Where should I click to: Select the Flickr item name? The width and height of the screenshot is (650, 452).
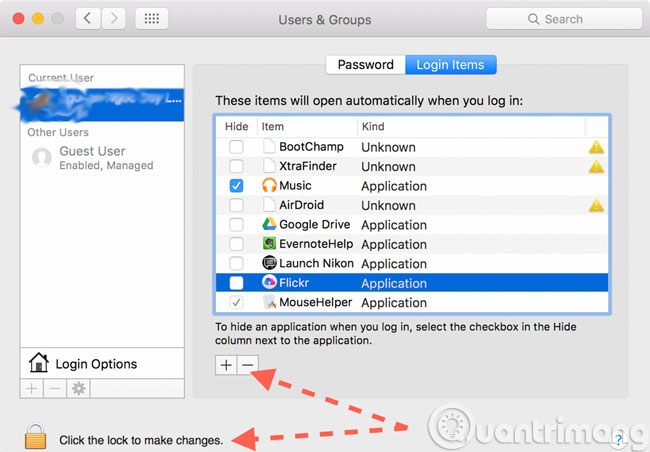294,283
